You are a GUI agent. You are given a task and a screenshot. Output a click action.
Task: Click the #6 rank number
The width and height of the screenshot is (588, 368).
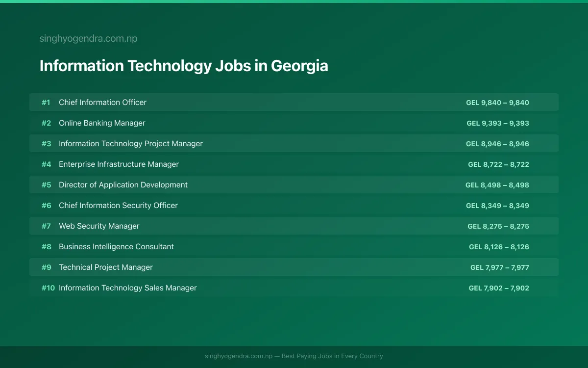(46, 206)
